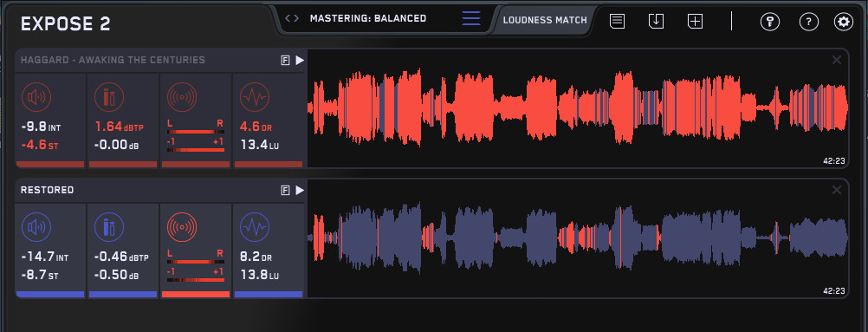Screen dimensions: 868x332
Task: Open the Mastering: Balanced preset selector
Action: (x=368, y=18)
